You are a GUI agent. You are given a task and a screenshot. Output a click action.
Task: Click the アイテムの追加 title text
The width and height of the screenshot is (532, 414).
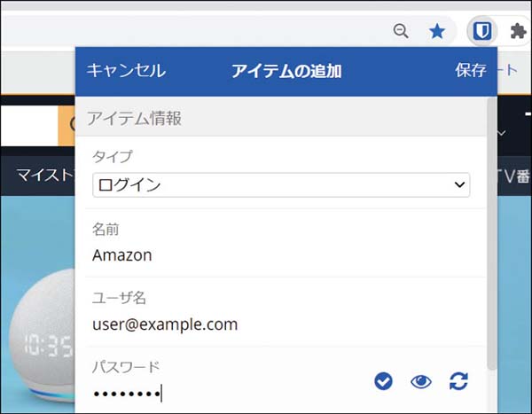286,71
